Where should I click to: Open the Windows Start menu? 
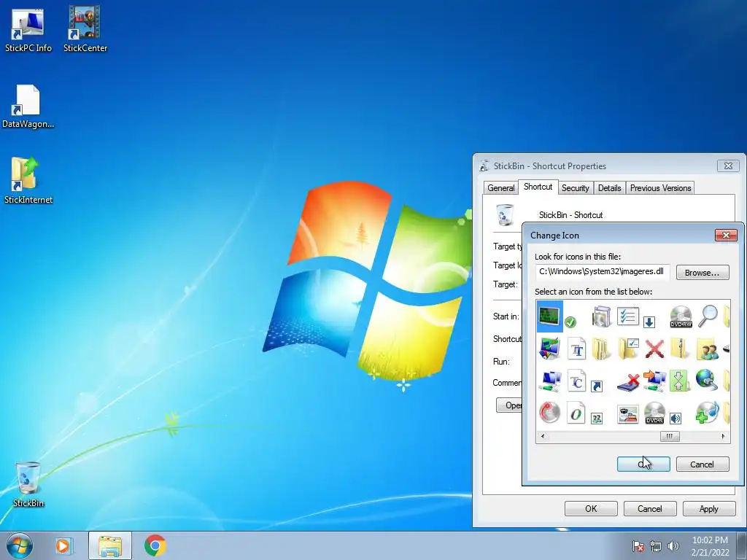20,545
